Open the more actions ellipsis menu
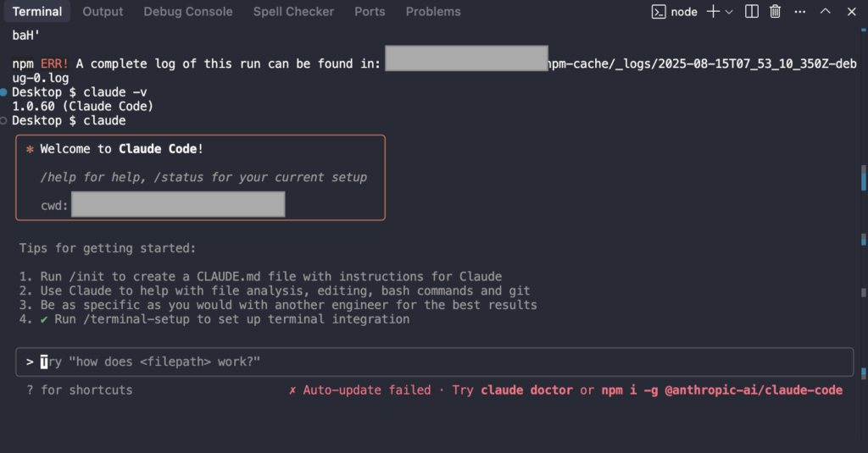This screenshot has width=868, height=453. [800, 12]
